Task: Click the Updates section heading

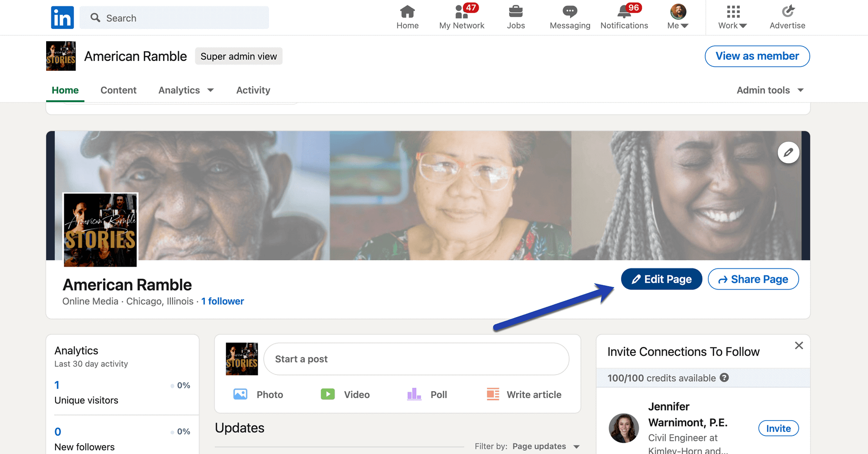Action: click(x=240, y=428)
